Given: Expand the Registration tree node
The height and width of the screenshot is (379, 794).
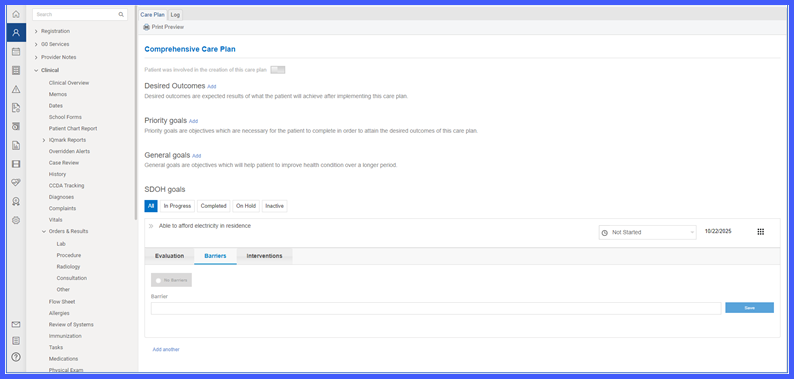Looking at the screenshot, I should click(36, 31).
